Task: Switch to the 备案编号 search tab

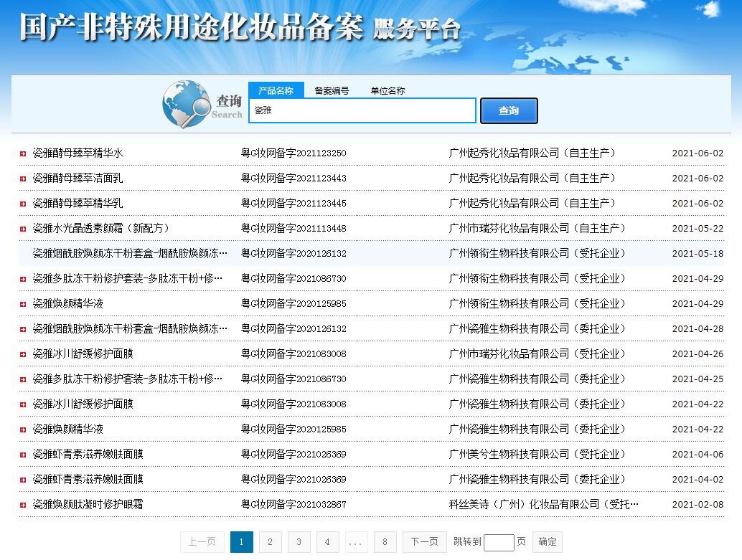Action: click(x=332, y=90)
